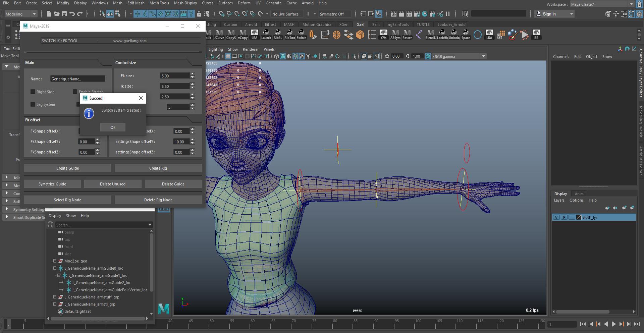The height and width of the screenshot is (333, 644).
Task: Open the Mesh Tools menu
Action: (x=159, y=3)
